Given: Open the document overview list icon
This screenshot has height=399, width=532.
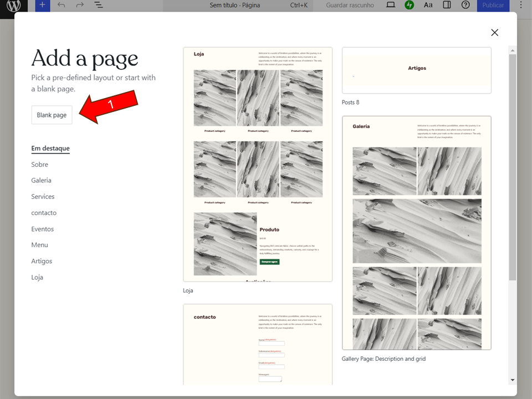Looking at the screenshot, I should pos(99,6).
